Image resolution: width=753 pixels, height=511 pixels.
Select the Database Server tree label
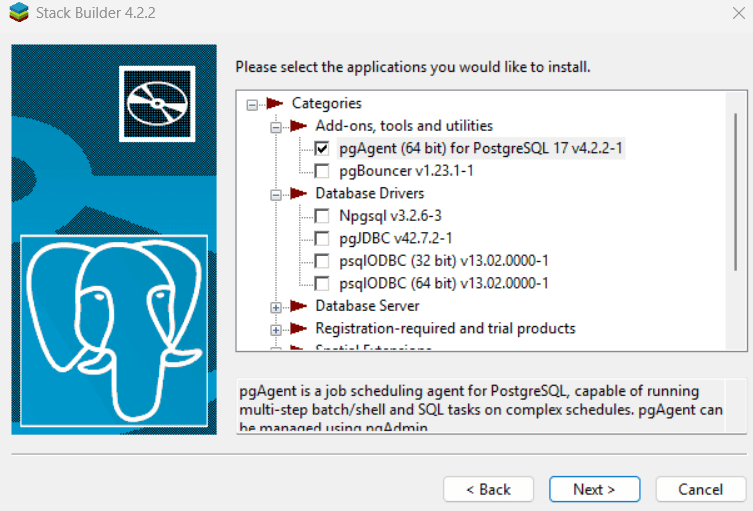(x=367, y=306)
